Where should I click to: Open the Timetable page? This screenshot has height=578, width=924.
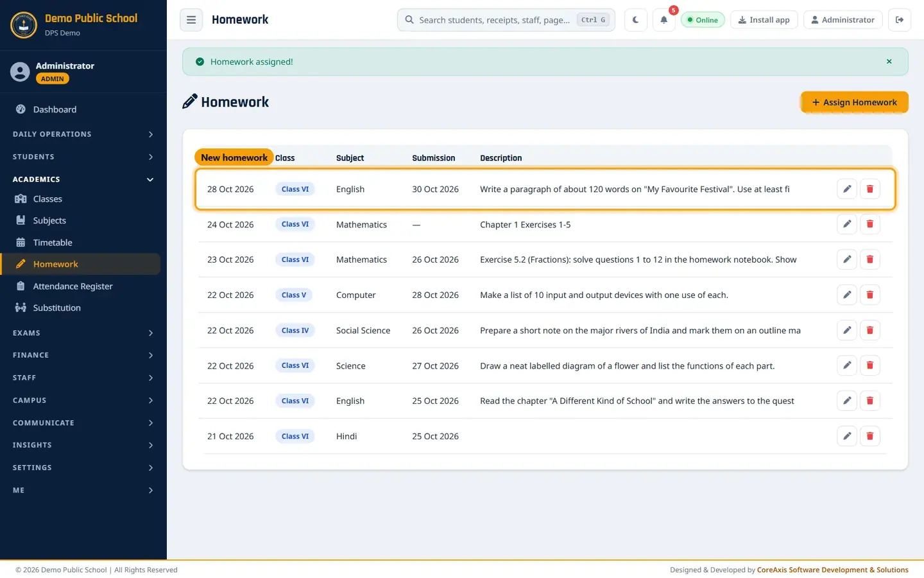(x=81, y=242)
